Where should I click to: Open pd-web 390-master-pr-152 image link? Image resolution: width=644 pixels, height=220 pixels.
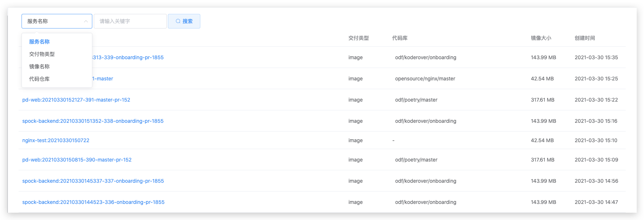[77, 160]
